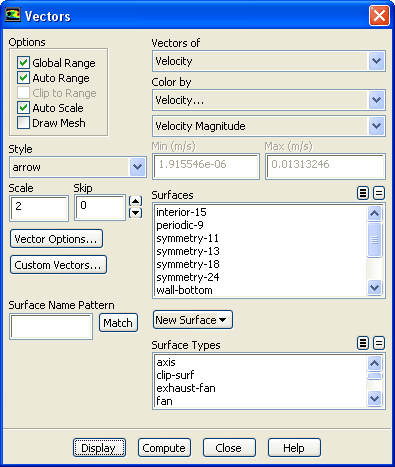The width and height of the screenshot is (395, 467).
Task: Deselect all surface types using the list icon
Action: pos(379,343)
